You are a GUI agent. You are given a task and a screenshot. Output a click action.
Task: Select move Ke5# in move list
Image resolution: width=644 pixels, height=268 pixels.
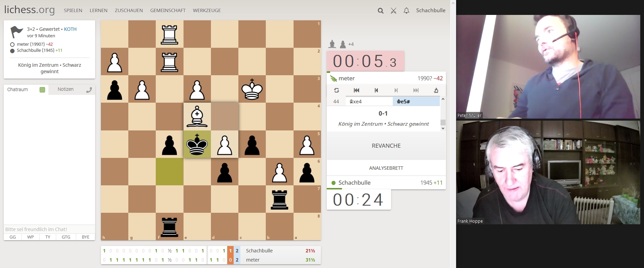[416, 102]
